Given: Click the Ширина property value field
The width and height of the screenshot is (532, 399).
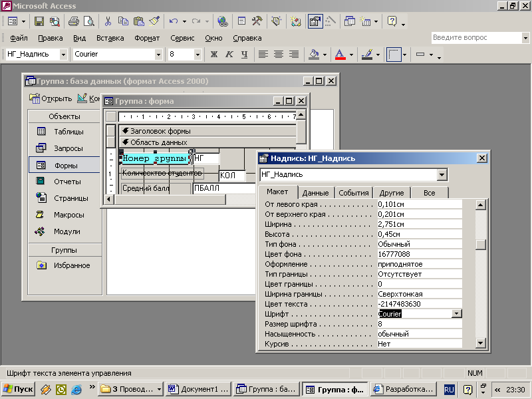Looking at the screenshot, I should [x=420, y=224].
